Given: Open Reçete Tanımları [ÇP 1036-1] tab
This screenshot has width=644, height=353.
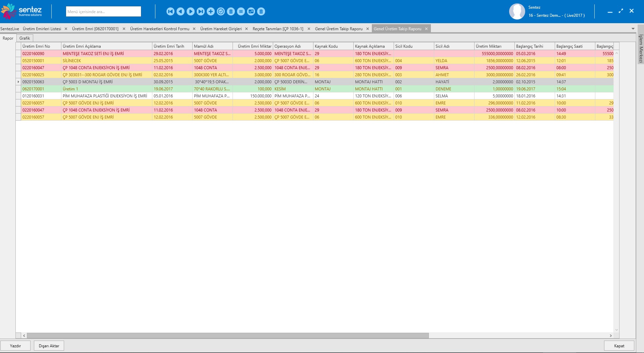Looking at the screenshot, I should pyautogui.click(x=278, y=29).
